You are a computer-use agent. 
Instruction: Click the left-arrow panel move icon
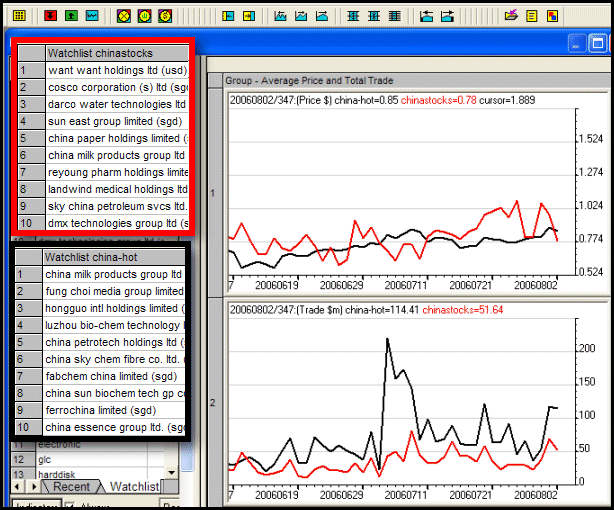pyautogui.click(x=426, y=16)
